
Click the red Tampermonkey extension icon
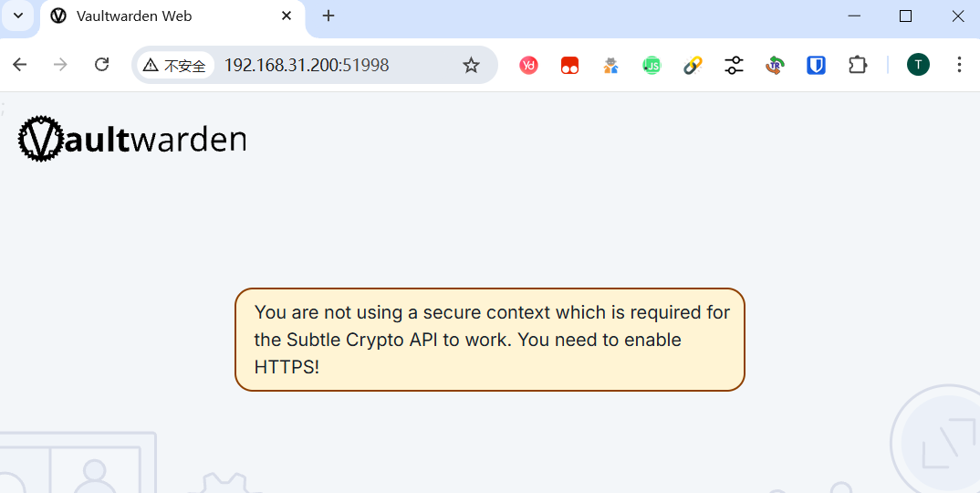coord(570,65)
